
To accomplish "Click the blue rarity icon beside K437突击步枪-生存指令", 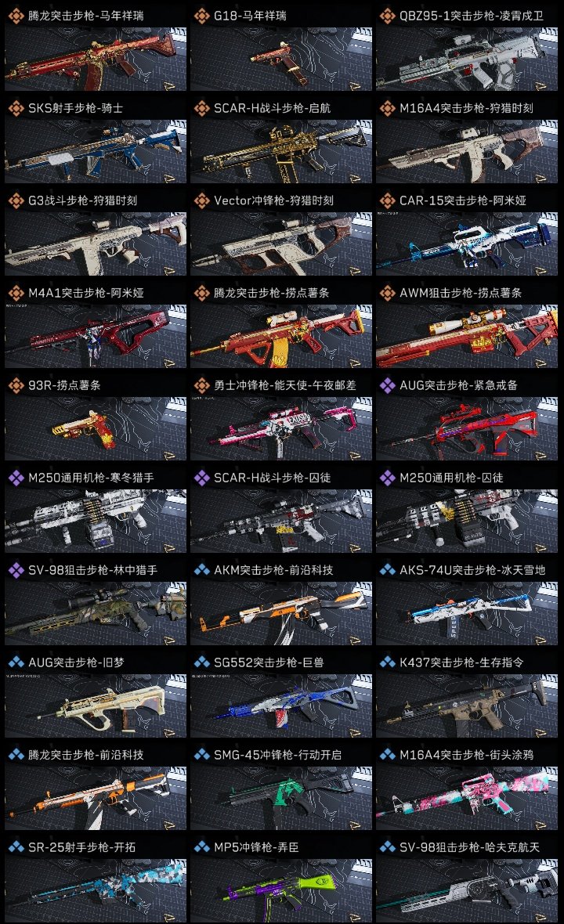I will click(x=387, y=662).
